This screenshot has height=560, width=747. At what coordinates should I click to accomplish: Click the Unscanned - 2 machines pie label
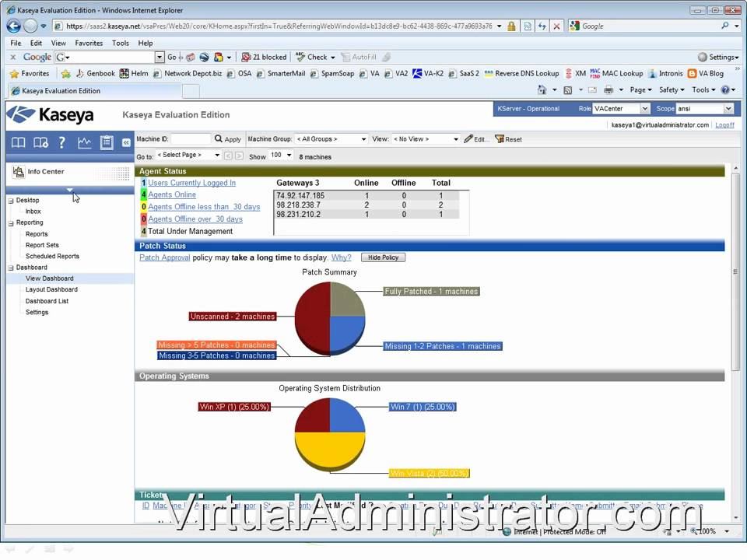(x=233, y=317)
